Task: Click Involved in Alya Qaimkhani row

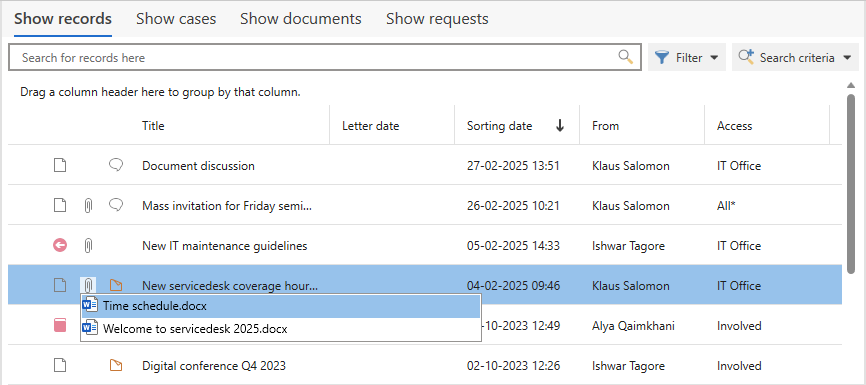Action: (x=739, y=325)
